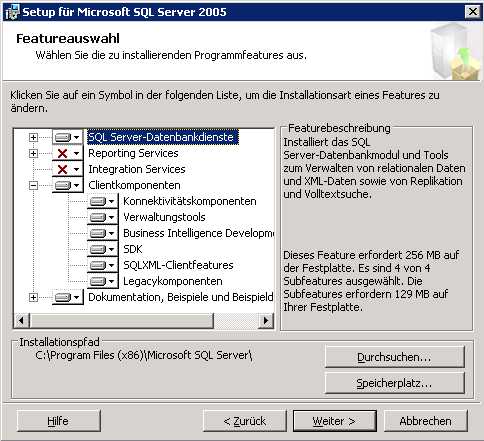Select SQL Server-Datenbankdienste feature label
The width and height of the screenshot is (484, 441).
[163, 137]
